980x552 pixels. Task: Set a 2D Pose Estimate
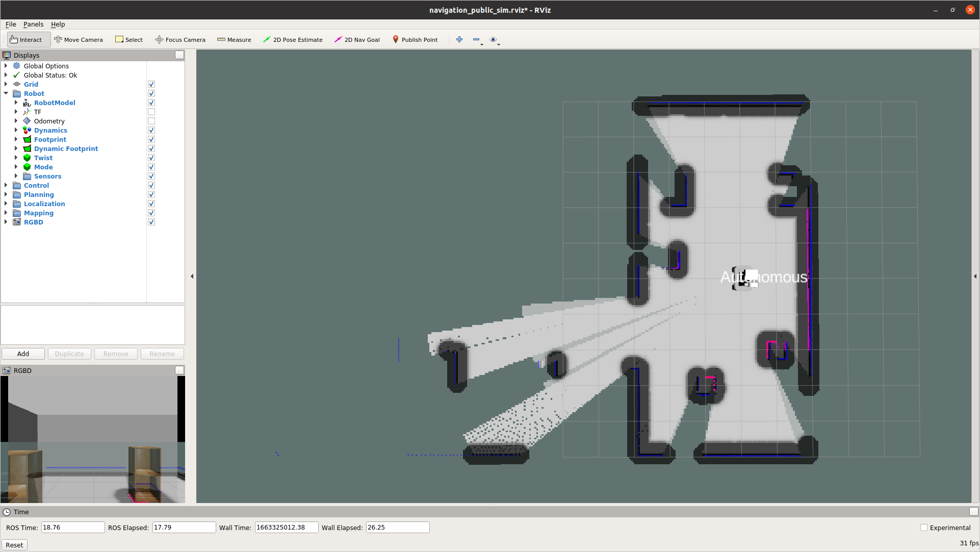293,39
